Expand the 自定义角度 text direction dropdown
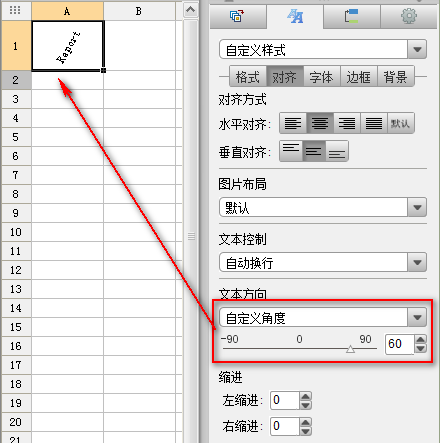Screen dimensions: 440x443 (417, 317)
